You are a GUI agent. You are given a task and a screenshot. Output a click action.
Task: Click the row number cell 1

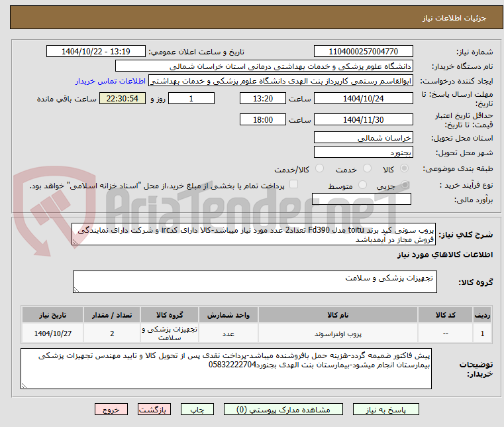coord(482,334)
